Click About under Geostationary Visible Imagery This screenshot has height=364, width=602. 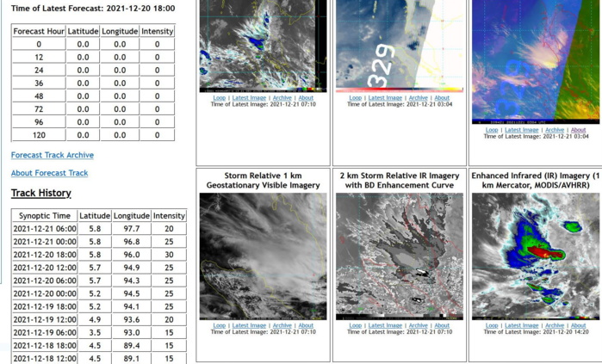point(306,326)
